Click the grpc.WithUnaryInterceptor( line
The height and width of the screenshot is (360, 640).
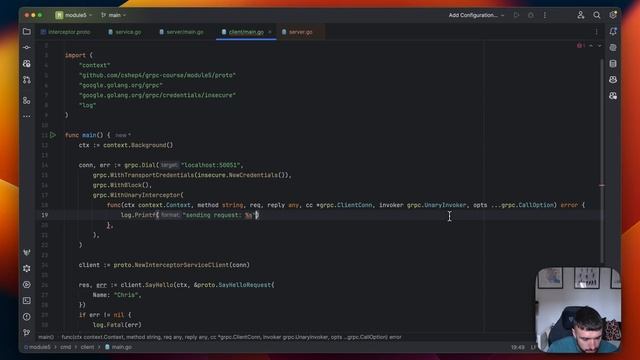point(138,195)
